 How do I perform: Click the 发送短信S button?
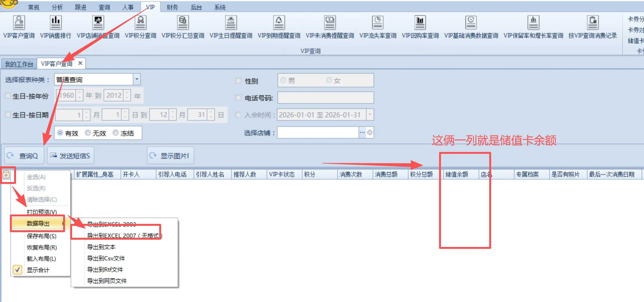[x=70, y=156]
